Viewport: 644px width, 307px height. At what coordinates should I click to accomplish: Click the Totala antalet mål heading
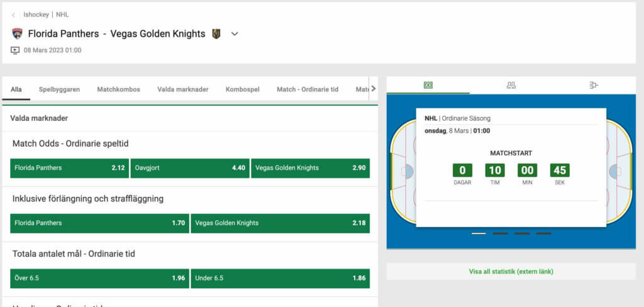(74, 254)
